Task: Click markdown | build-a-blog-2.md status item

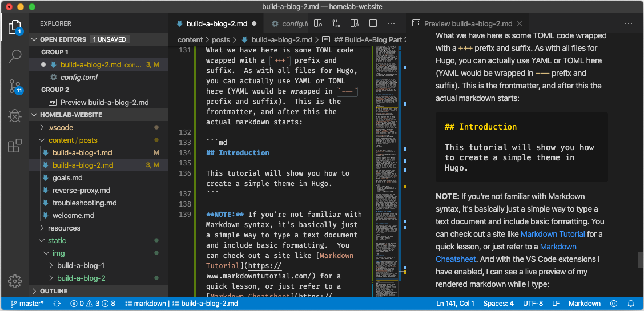Action: coord(182,304)
